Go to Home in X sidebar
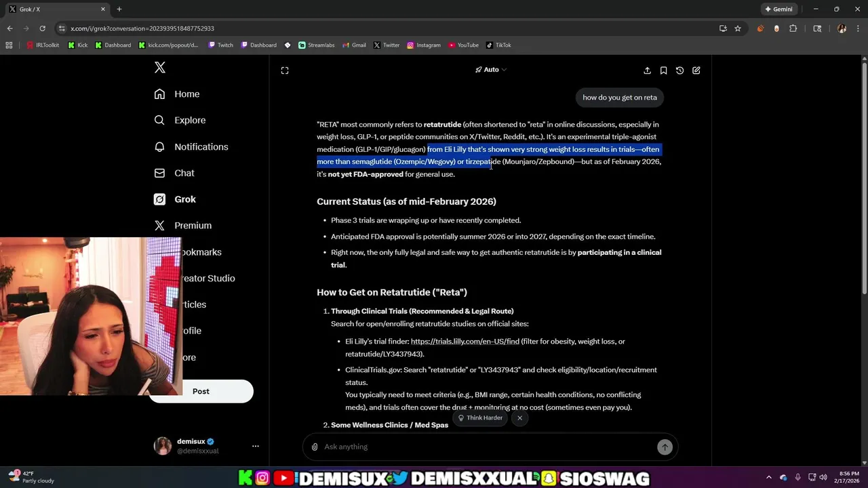Screen dimensions: 868x488 tap(177, 94)
